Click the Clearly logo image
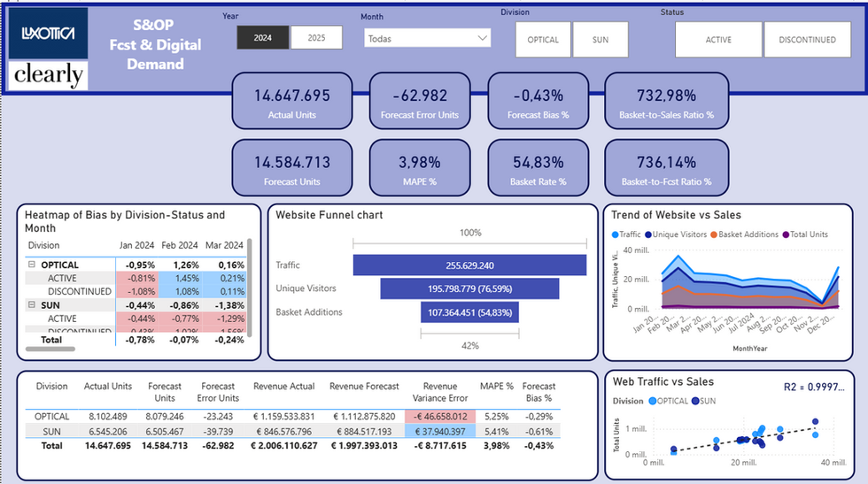Image resolution: width=868 pixels, height=484 pixels. (x=48, y=75)
